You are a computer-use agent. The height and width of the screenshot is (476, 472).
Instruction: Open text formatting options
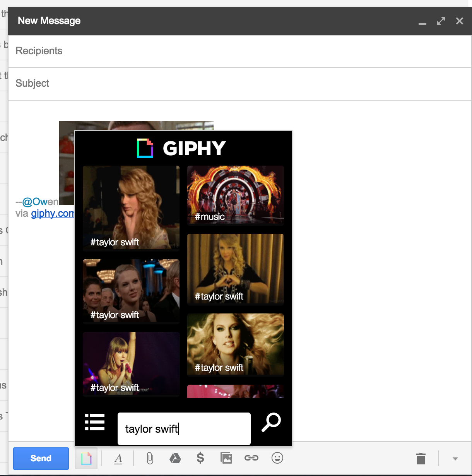point(118,459)
